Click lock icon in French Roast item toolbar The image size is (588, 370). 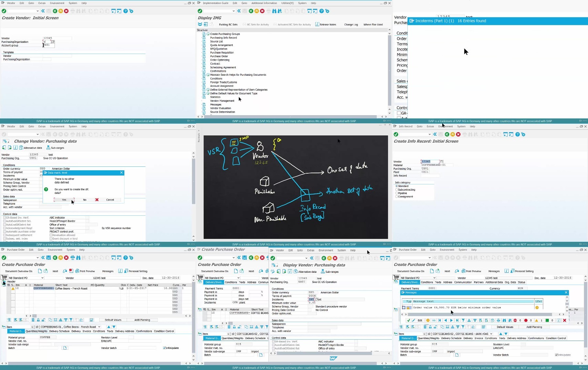(38, 320)
